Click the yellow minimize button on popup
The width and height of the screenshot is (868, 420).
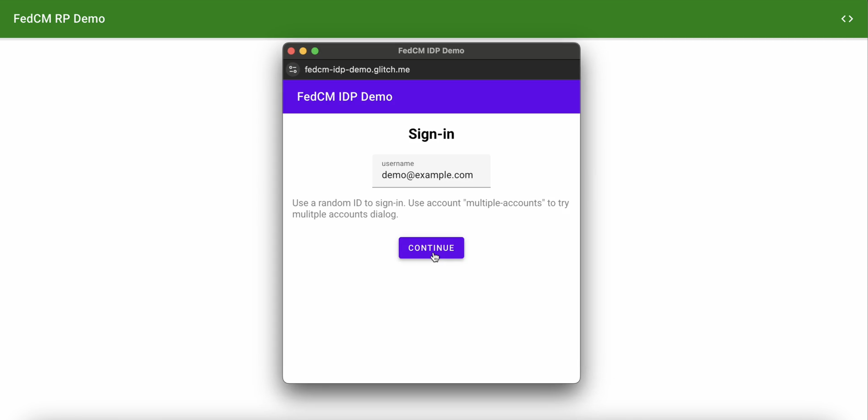pos(302,51)
